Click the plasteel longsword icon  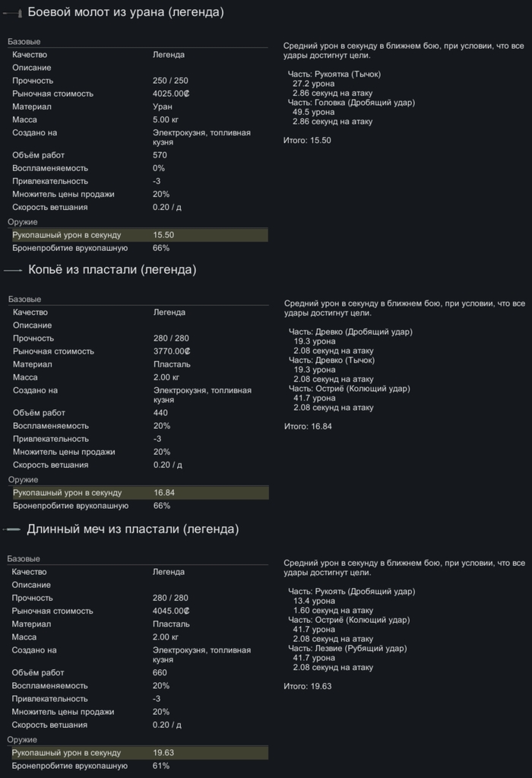pyautogui.click(x=13, y=529)
